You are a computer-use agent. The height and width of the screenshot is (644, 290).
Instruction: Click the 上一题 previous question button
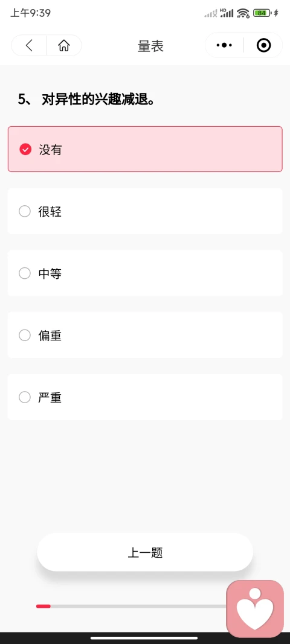(x=145, y=552)
